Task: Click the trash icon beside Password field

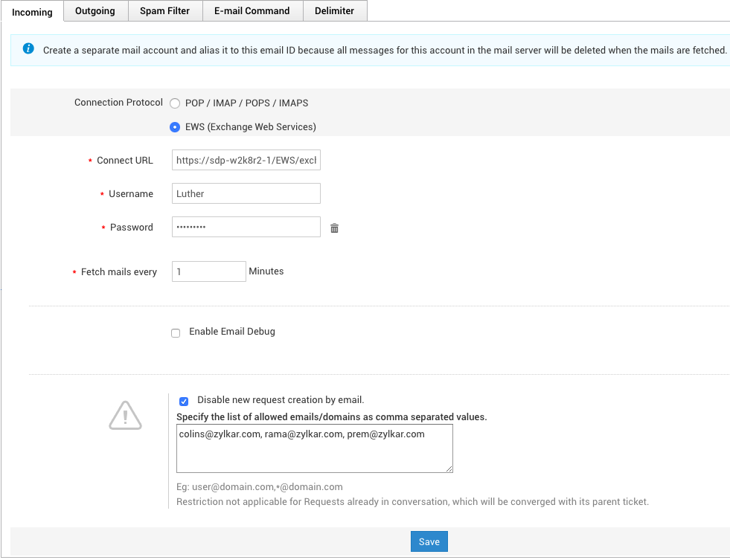Action: pos(334,228)
